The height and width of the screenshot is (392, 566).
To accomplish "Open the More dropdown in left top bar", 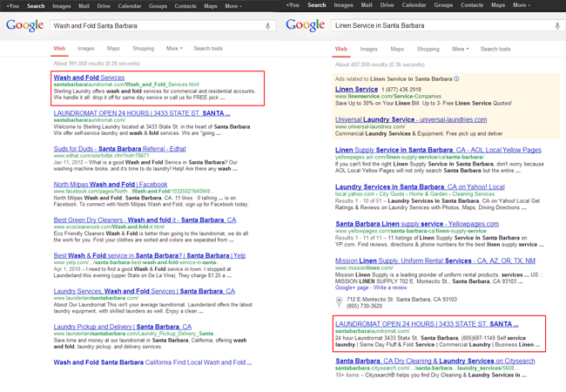I will [x=233, y=6].
